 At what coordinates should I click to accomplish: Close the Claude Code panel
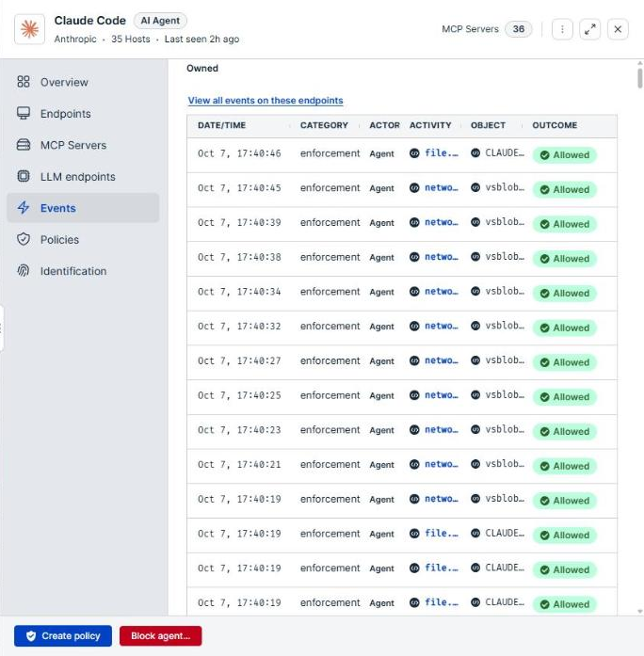pos(618,29)
